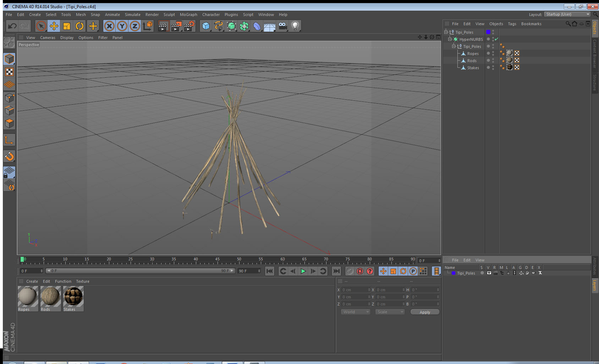Open Edit Render Settings
The image size is (599, 364).
tap(189, 26)
